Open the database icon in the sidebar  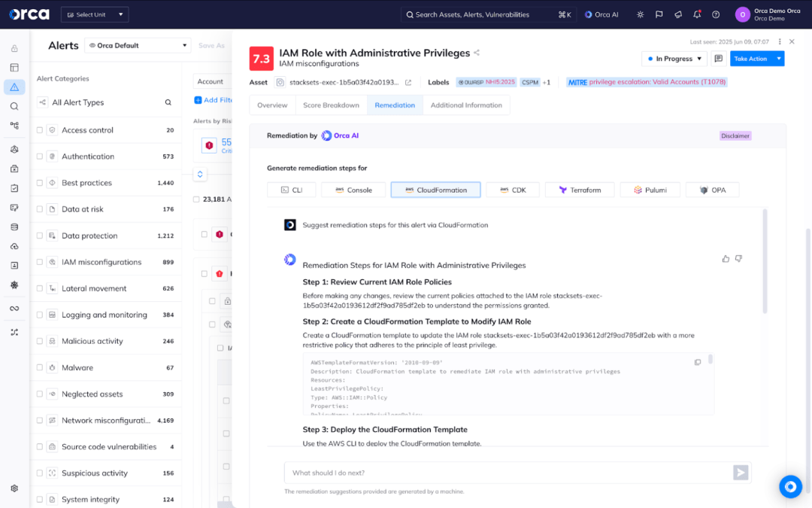point(14,227)
